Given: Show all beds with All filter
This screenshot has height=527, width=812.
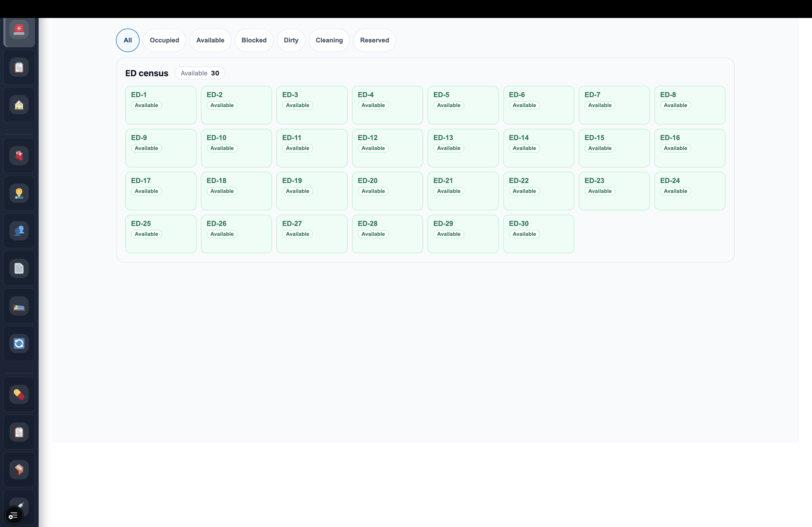Looking at the screenshot, I should click(128, 40).
